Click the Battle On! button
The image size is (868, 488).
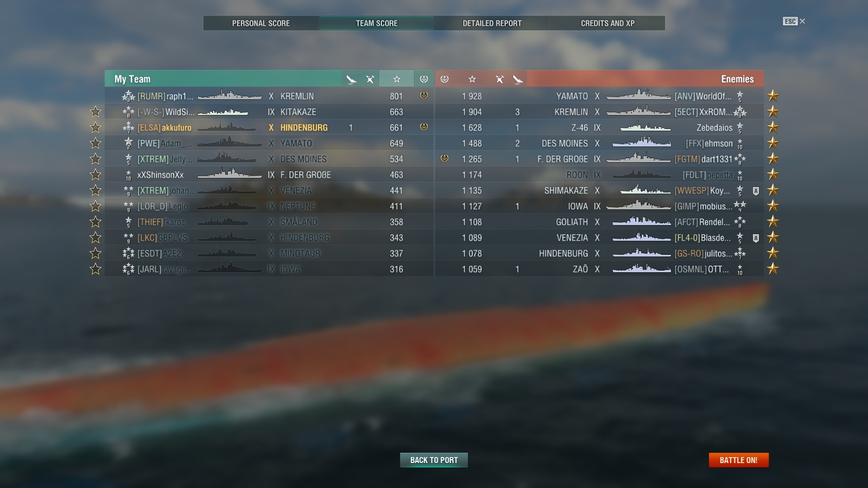(x=738, y=460)
